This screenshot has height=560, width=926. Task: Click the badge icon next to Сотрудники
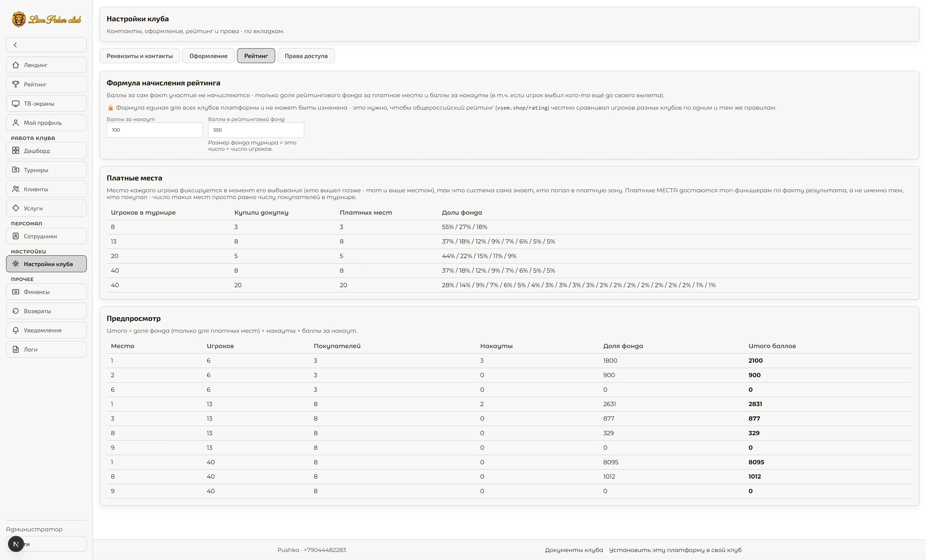coord(15,236)
